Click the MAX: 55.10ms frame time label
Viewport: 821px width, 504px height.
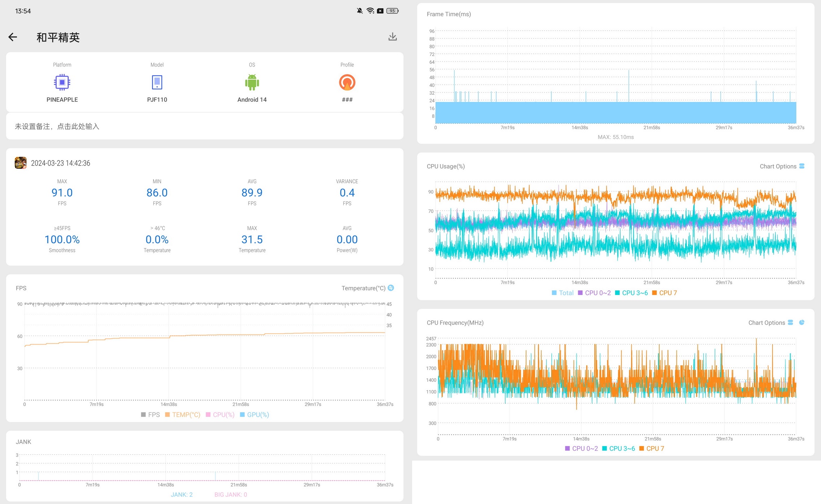click(615, 137)
